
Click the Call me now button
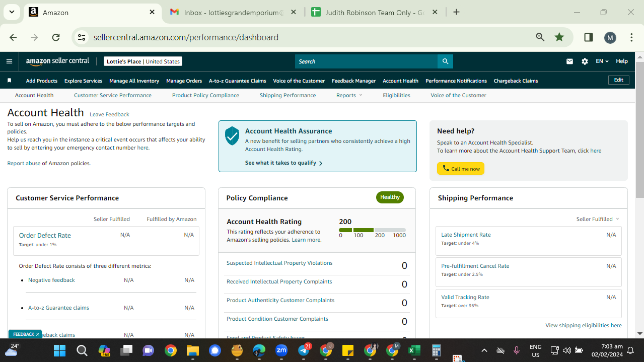460,169
